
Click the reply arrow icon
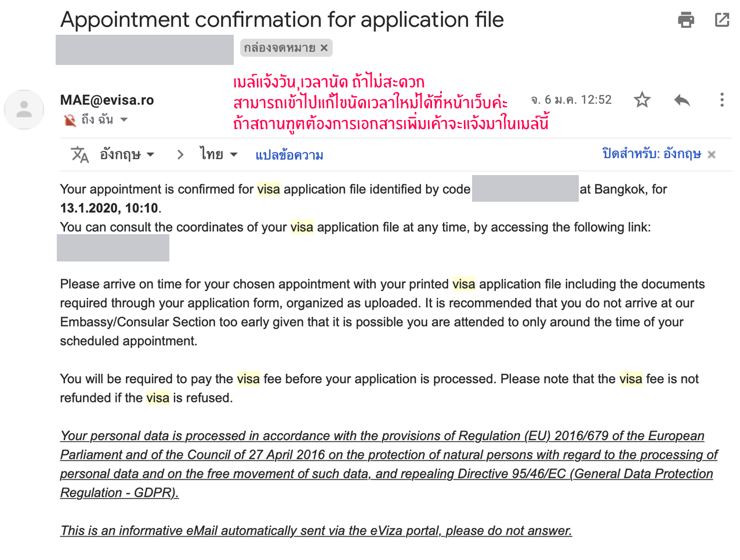682,100
